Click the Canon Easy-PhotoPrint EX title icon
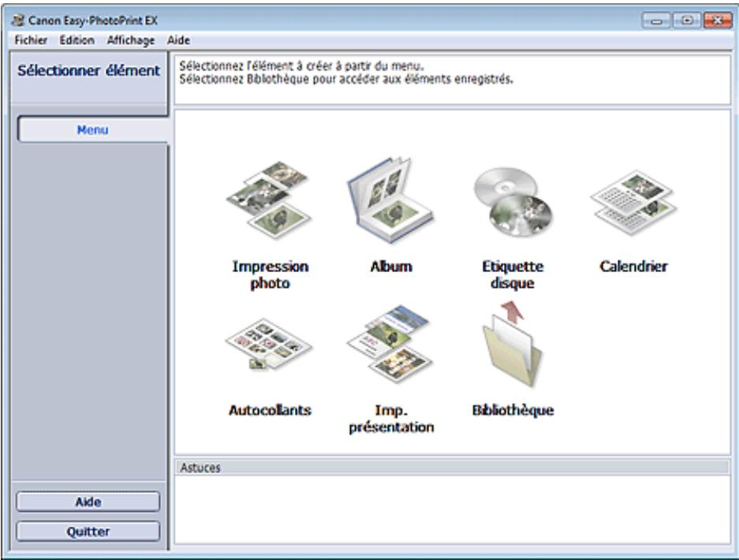Image resolution: width=739 pixels, height=560 pixels. tap(18, 21)
